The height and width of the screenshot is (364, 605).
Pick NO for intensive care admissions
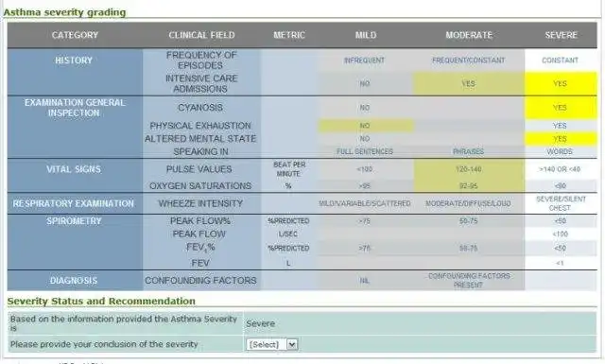[x=365, y=84]
